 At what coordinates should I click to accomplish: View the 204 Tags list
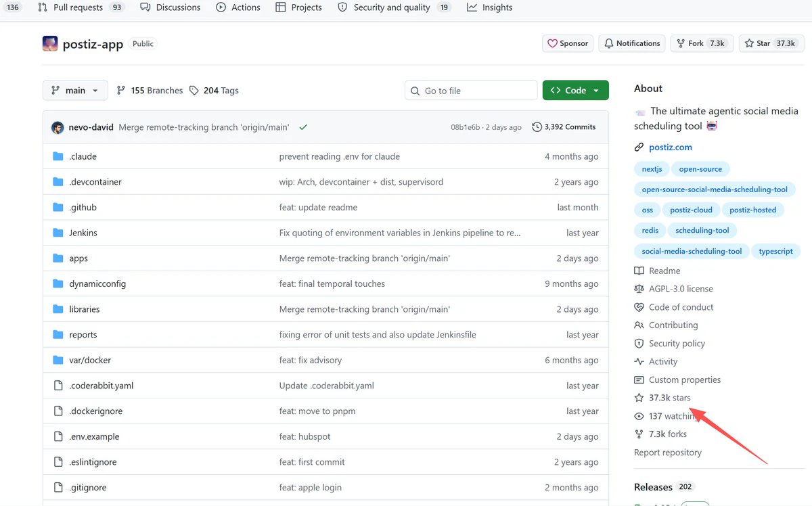pyautogui.click(x=214, y=91)
